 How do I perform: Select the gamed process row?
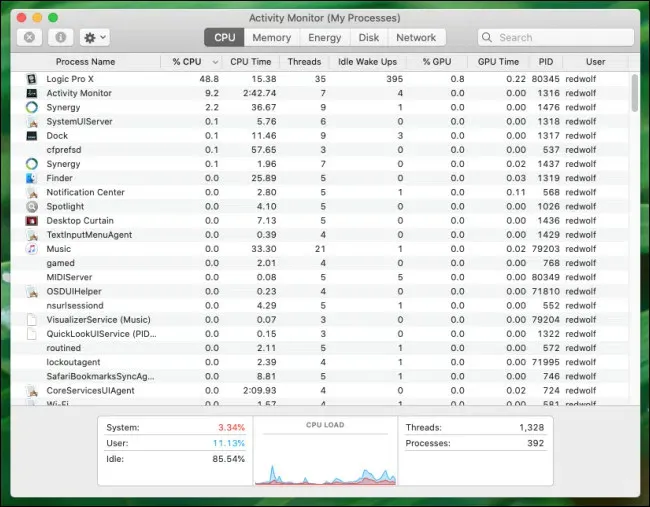point(319,263)
